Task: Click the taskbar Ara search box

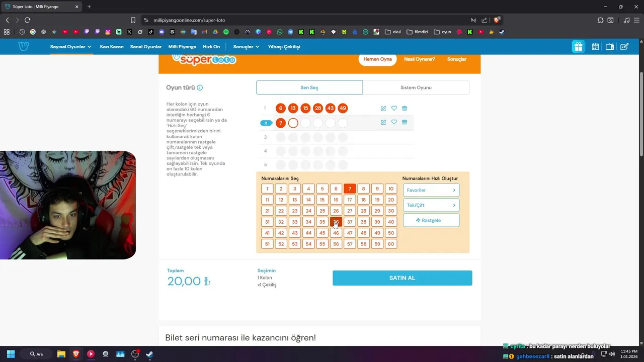Action: coord(37,354)
